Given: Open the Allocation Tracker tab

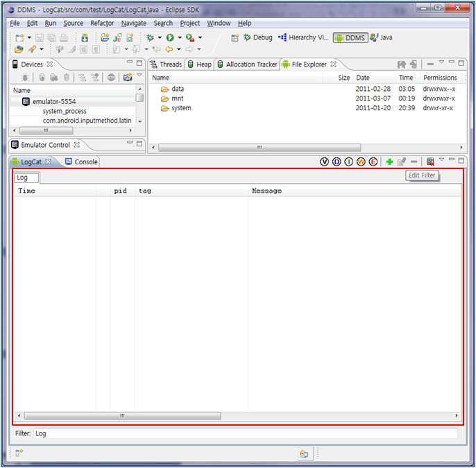Looking at the screenshot, I should tap(248, 64).
